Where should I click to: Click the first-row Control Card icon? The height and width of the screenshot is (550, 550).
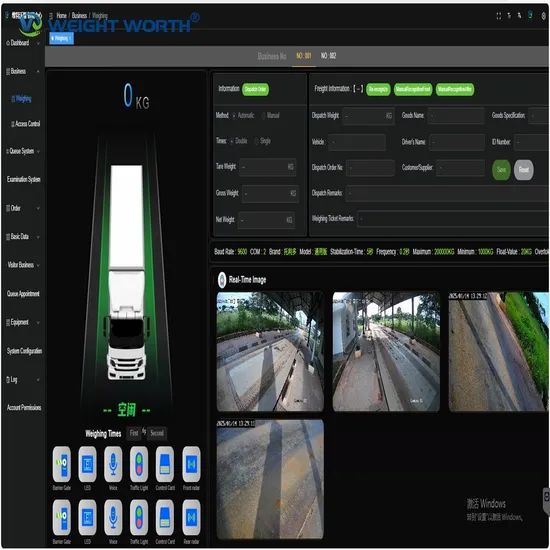tap(165, 464)
